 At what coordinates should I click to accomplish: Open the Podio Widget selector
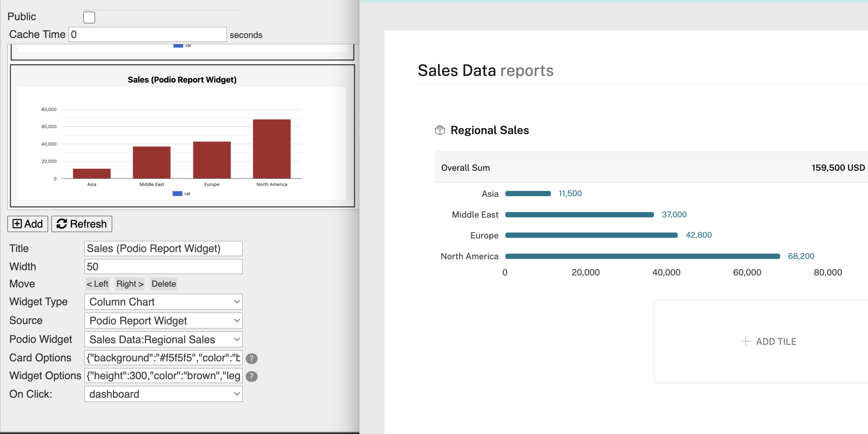pos(163,339)
